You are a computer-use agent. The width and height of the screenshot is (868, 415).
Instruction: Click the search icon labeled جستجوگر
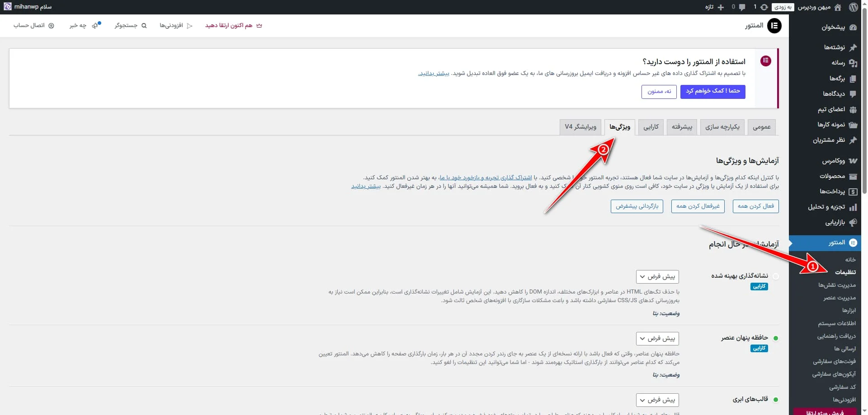[x=144, y=26]
